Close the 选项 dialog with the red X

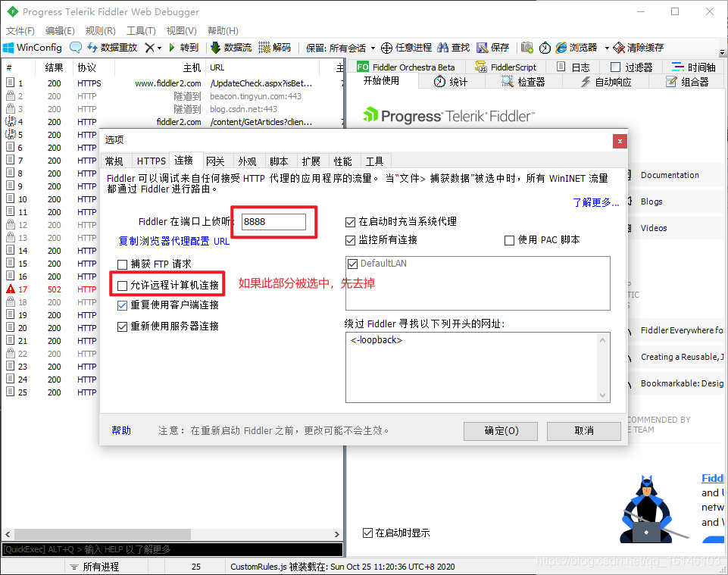[x=620, y=141]
